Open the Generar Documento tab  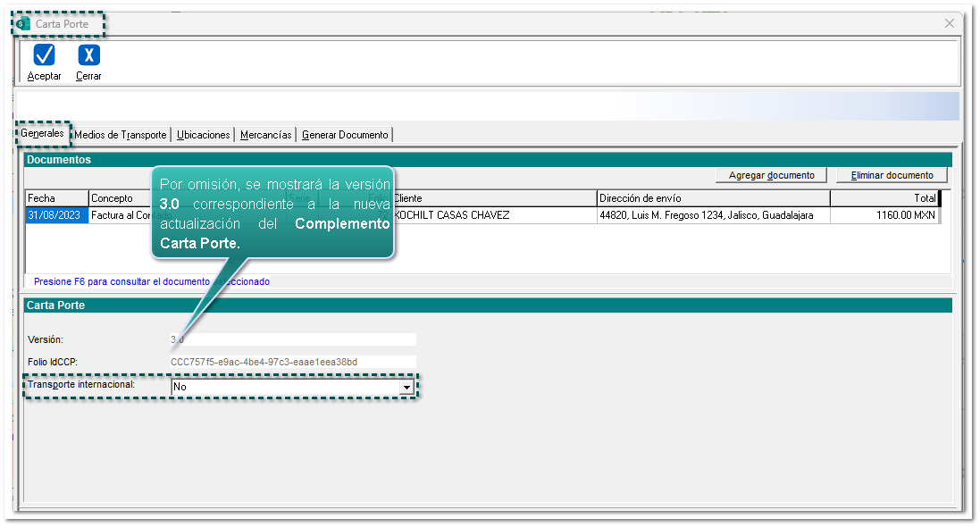coord(345,135)
